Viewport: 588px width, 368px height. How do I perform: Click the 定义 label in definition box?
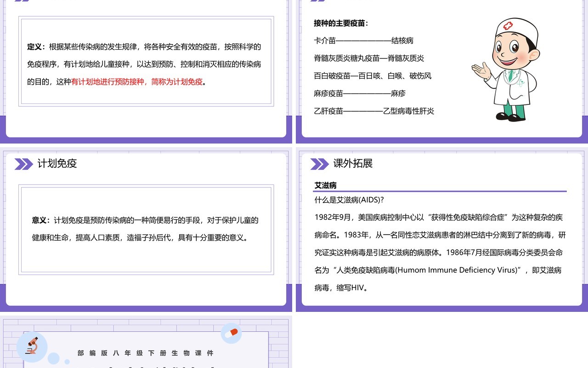click(34, 47)
